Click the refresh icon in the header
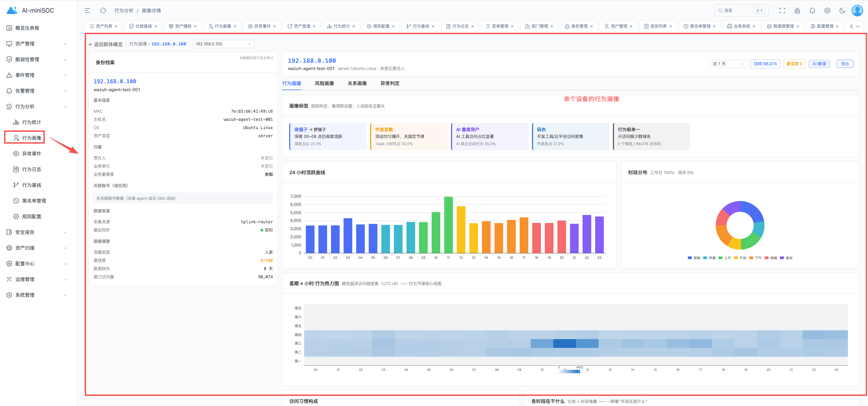868x406 pixels. point(103,11)
